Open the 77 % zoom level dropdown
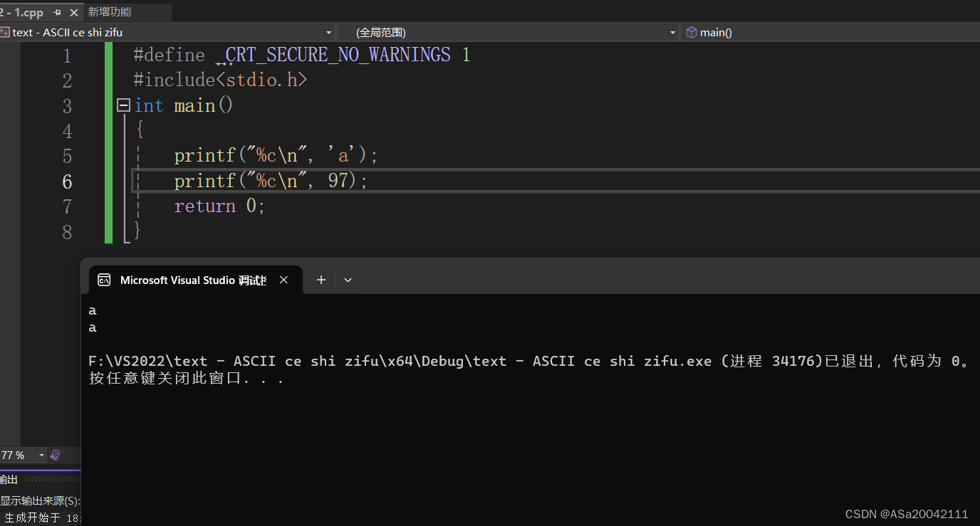Image resolution: width=980 pixels, height=526 pixels. 42,456
